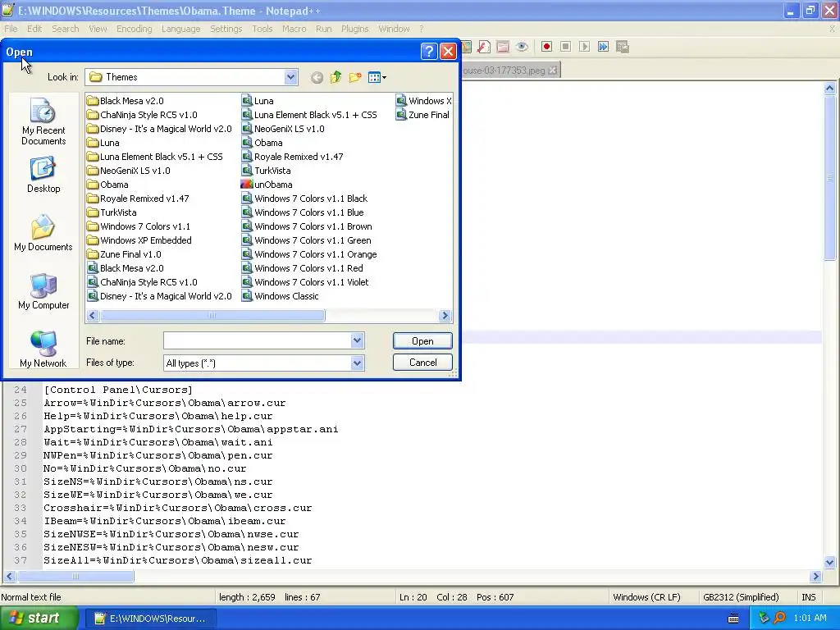840x630 pixels.
Task: Click the Cancel button in dialog
Action: click(x=422, y=363)
